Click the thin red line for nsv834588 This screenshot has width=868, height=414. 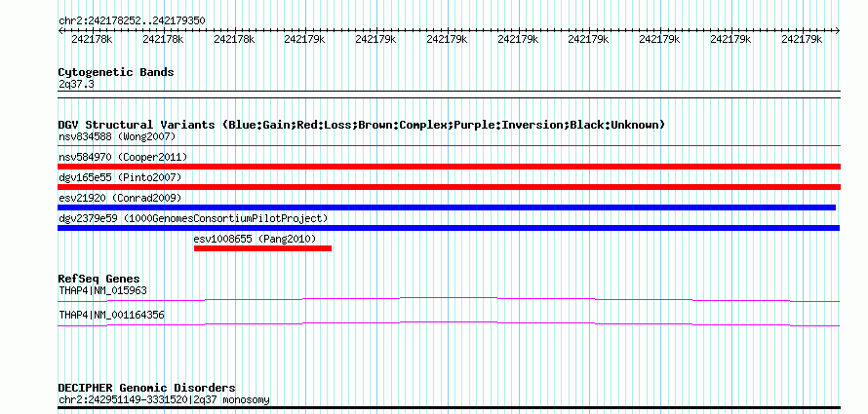[449, 146]
